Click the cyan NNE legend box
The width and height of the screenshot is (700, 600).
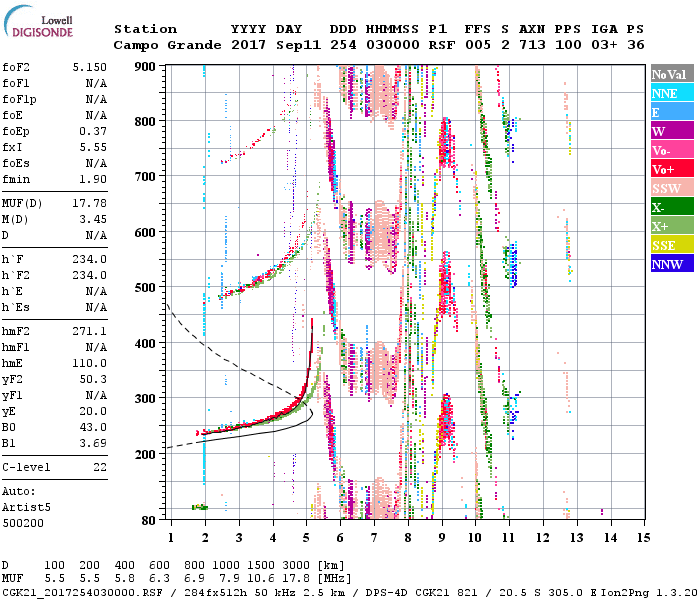point(669,93)
